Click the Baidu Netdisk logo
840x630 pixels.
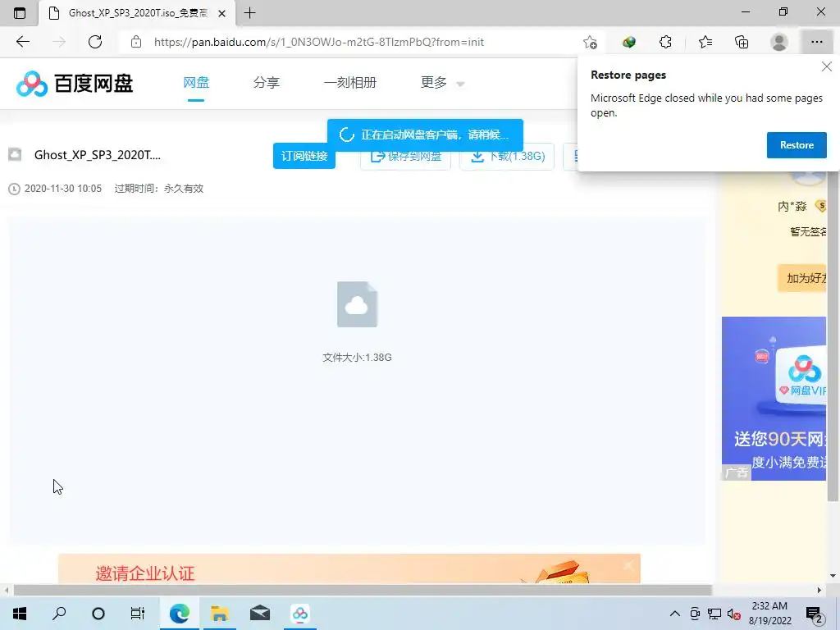(75, 83)
